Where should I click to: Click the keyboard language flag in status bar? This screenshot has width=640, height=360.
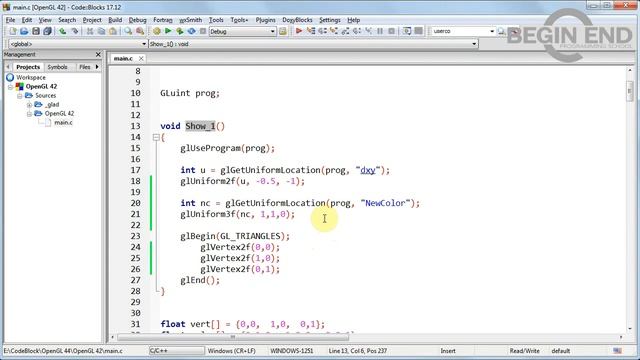coord(618,351)
